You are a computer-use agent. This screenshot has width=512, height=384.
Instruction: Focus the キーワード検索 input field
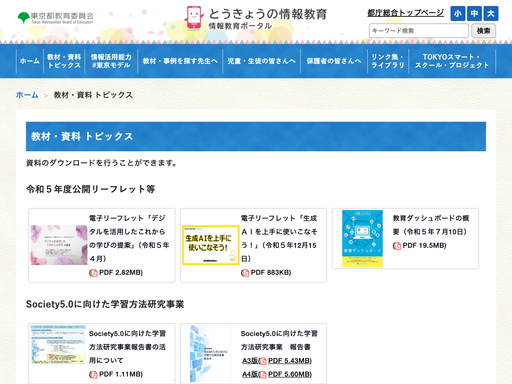[419, 31]
